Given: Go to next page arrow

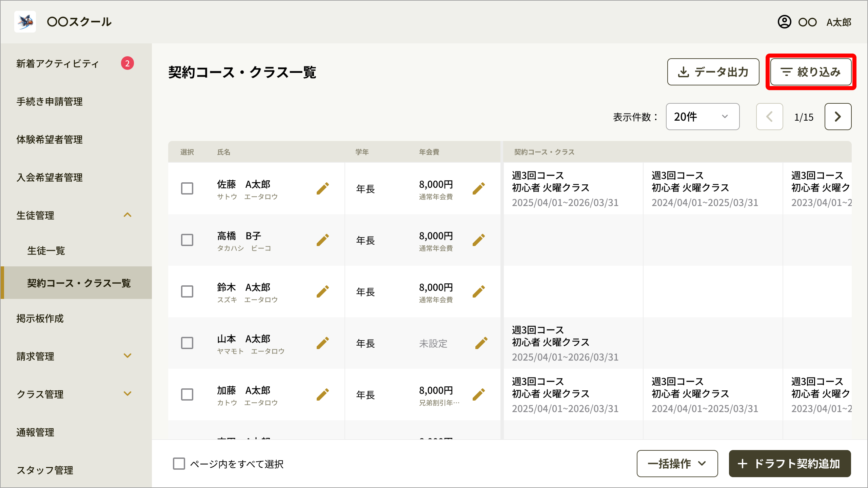Looking at the screenshot, I should [x=838, y=117].
